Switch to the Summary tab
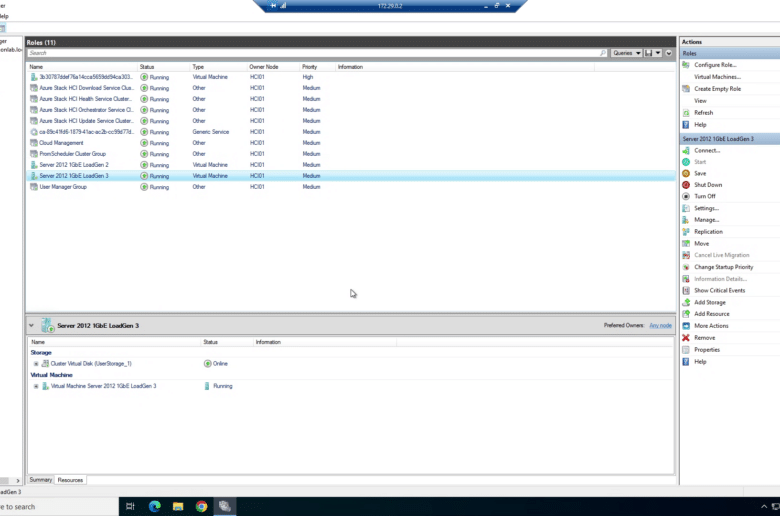780x516 pixels. click(40, 480)
